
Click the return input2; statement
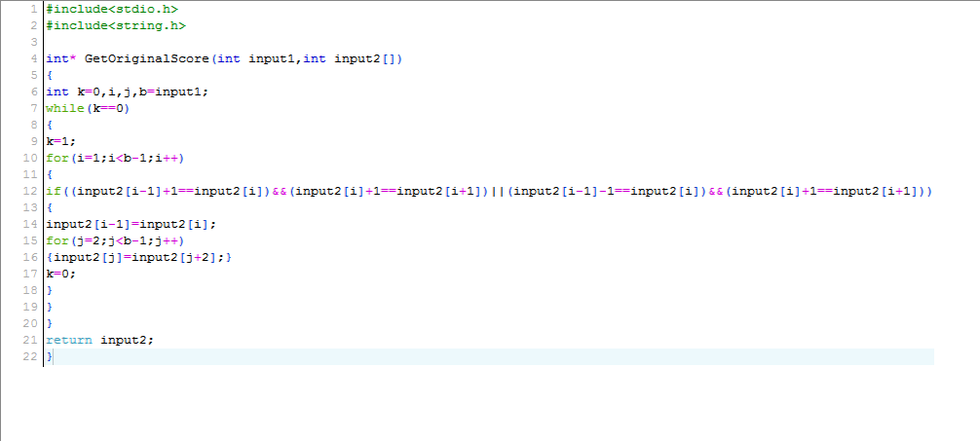coord(100,340)
